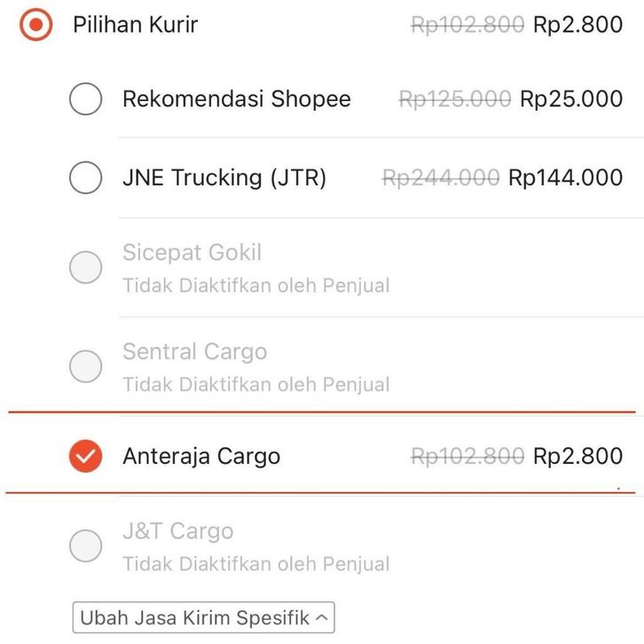The height and width of the screenshot is (644, 644).
Task: Click the Rekomendasi Shopee label
Action: click(x=236, y=98)
